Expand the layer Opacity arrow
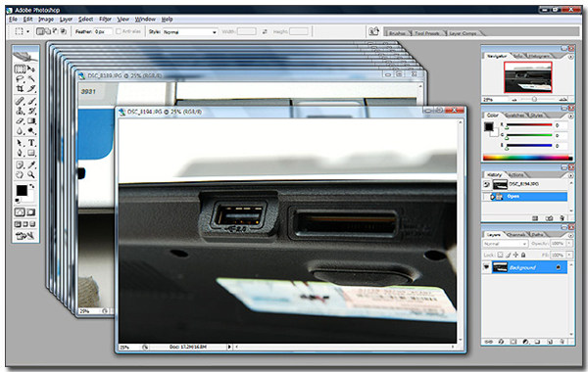Screen dimensions: 588x372 (x=568, y=244)
